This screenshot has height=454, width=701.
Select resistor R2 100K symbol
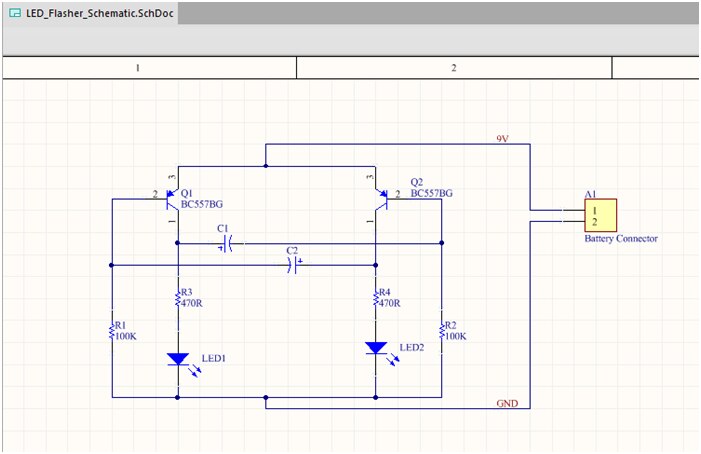click(x=442, y=332)
